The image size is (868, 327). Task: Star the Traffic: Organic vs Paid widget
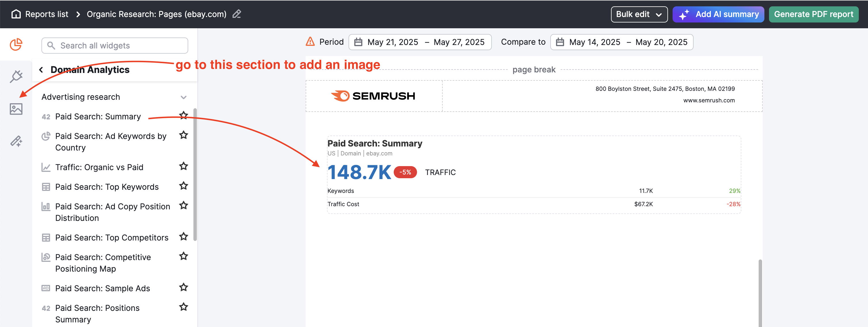pos(183,166)
